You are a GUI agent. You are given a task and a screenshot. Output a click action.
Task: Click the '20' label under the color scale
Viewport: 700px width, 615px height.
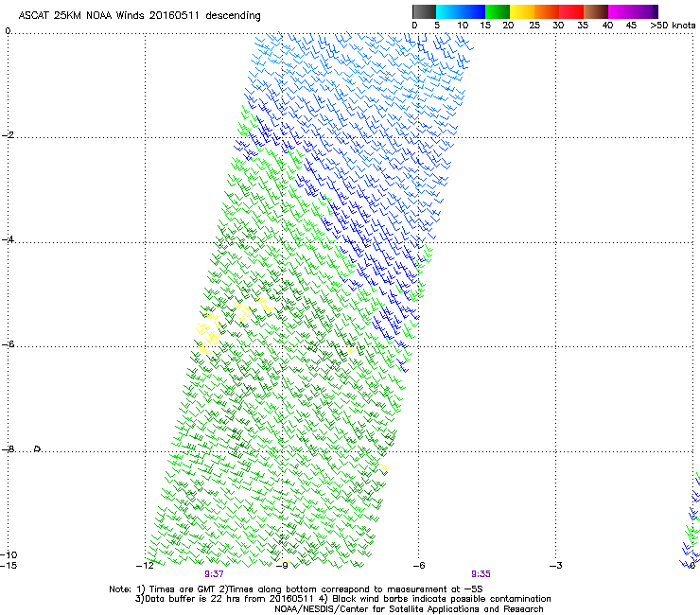coord(508,26)
